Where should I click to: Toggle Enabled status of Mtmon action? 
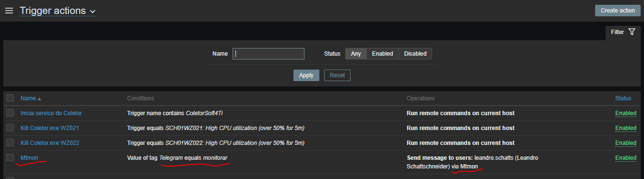click(x=626, y=158)
